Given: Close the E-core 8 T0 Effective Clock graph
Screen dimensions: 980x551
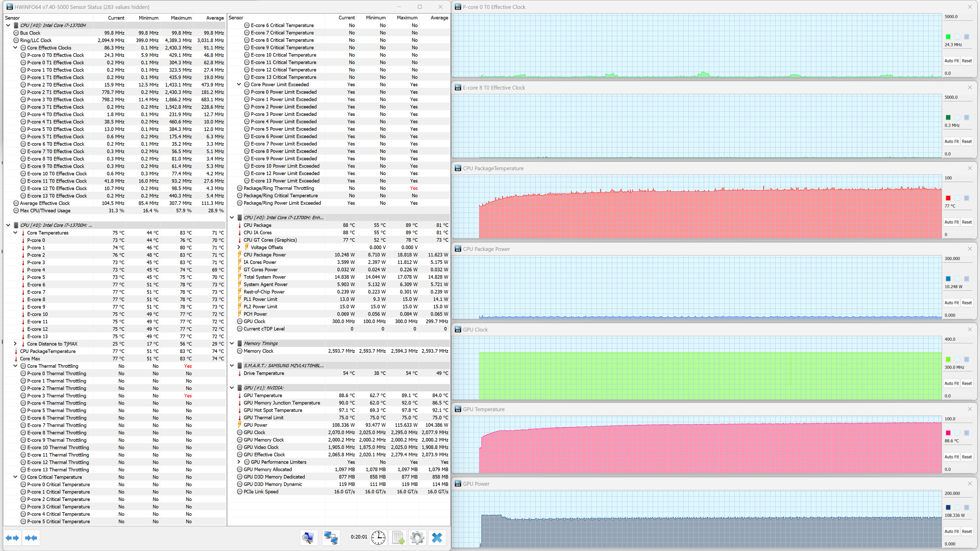Looking at the screenshot, I should 970,88.
